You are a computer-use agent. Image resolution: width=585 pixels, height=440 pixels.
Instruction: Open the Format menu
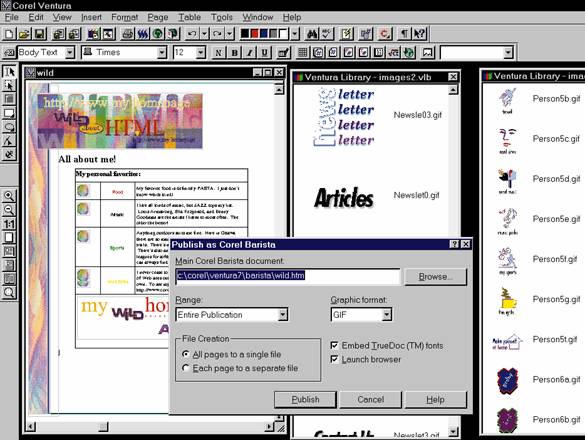[x=125, y=17]
